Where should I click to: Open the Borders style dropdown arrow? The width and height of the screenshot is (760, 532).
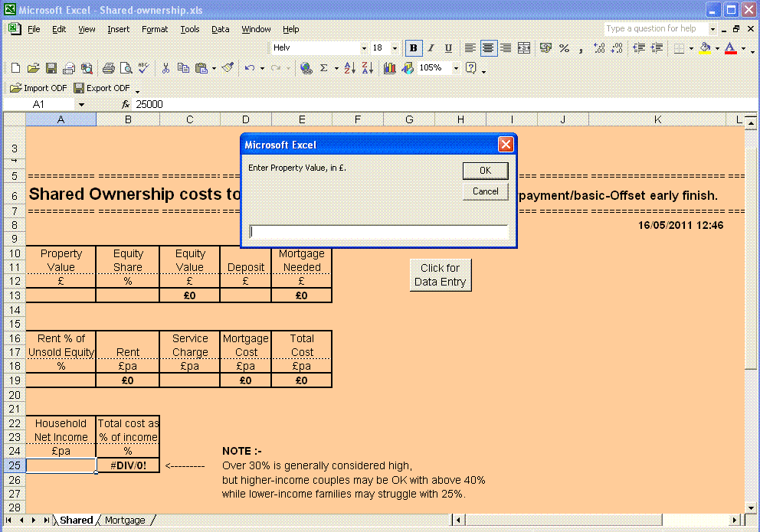(691, 48)
